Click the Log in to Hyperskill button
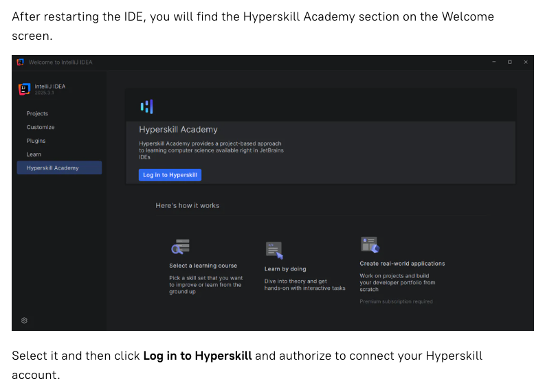 [x=170, y=175]
